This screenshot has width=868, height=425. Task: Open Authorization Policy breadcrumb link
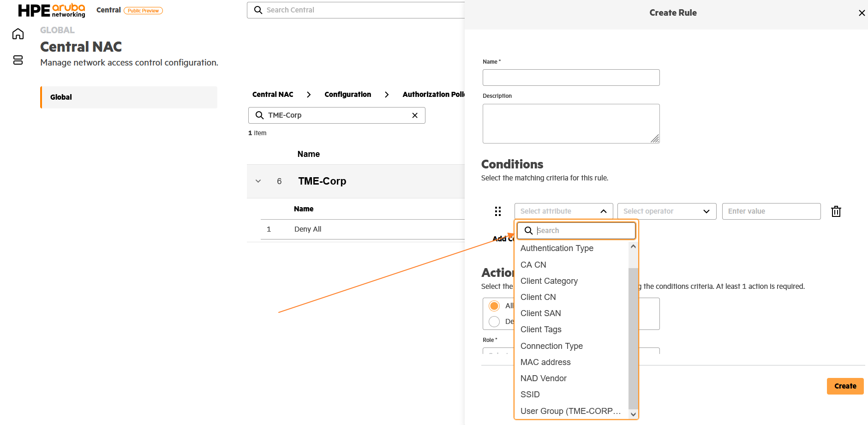point(433,95)
